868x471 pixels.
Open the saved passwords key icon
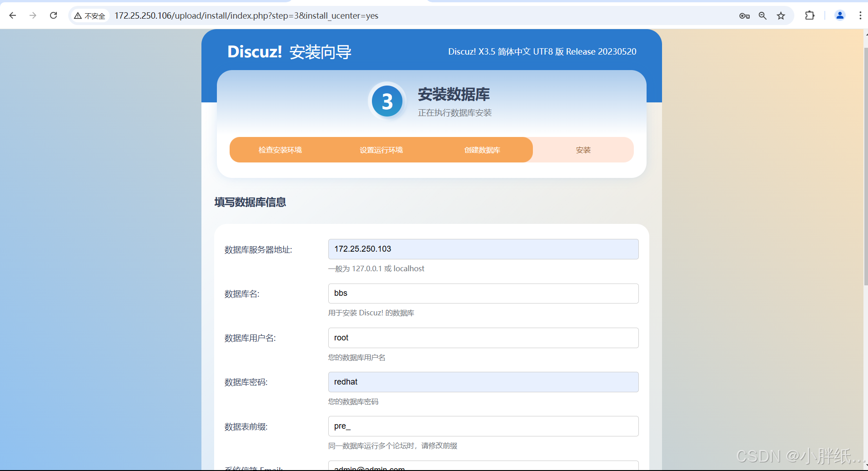744,16
